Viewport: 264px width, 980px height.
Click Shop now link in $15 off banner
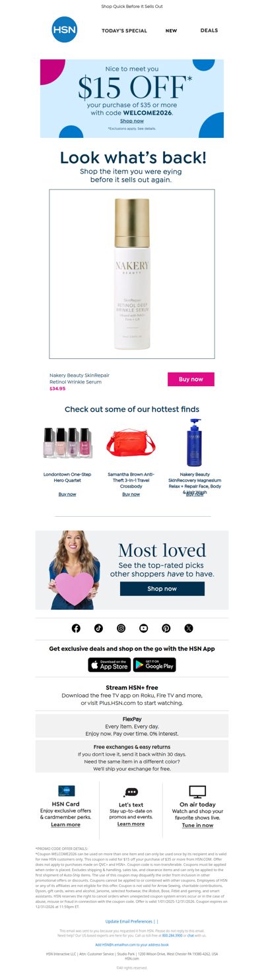tap(132, 121)
